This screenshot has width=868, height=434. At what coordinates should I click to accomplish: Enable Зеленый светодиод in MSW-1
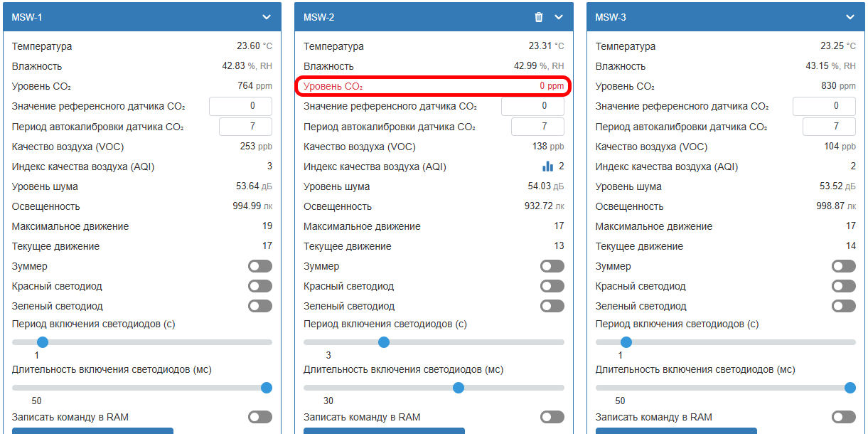[x=260, y=306]
